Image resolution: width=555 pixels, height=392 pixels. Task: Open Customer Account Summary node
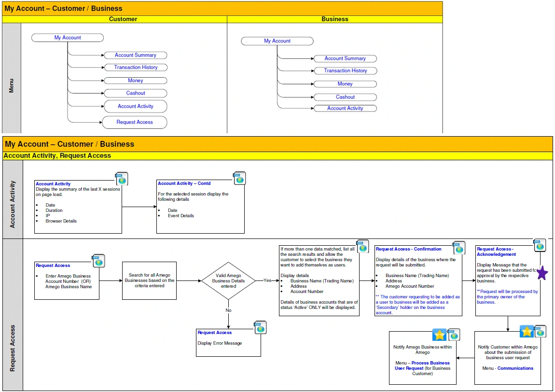coord(136,55)
